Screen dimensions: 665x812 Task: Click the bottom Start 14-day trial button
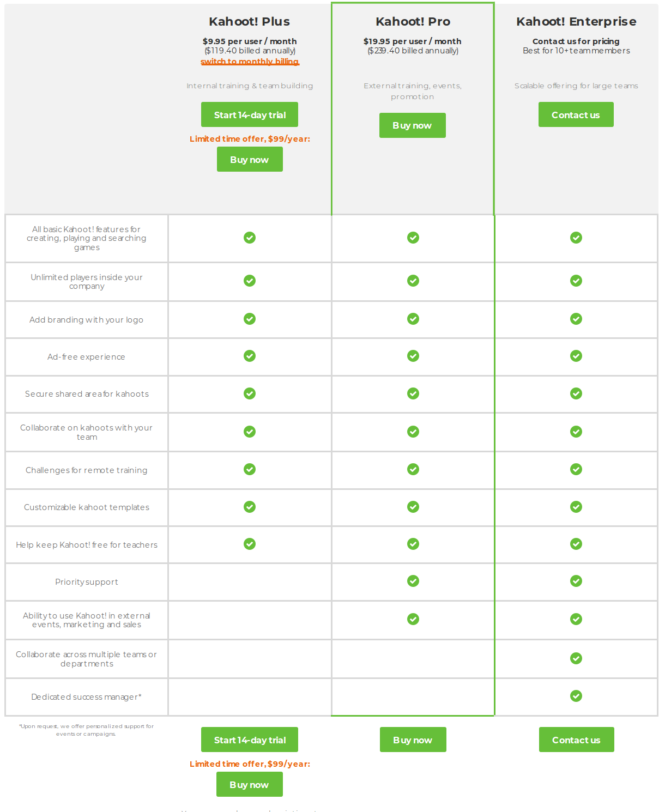pyautogui.click(x=250, y=740)
